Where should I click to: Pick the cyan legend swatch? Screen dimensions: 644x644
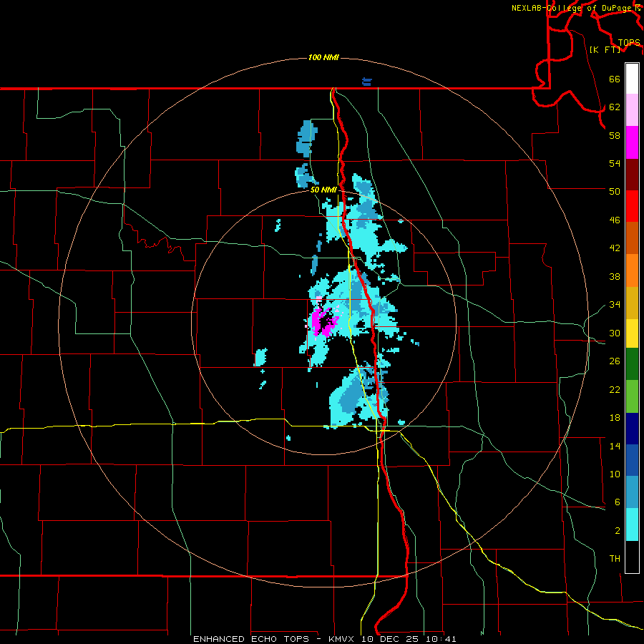point(632,525)
